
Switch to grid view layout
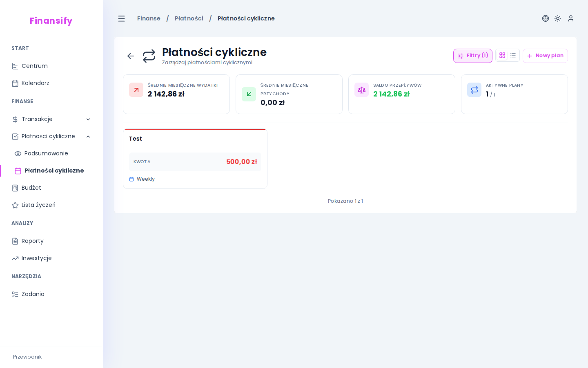point(502,56)
